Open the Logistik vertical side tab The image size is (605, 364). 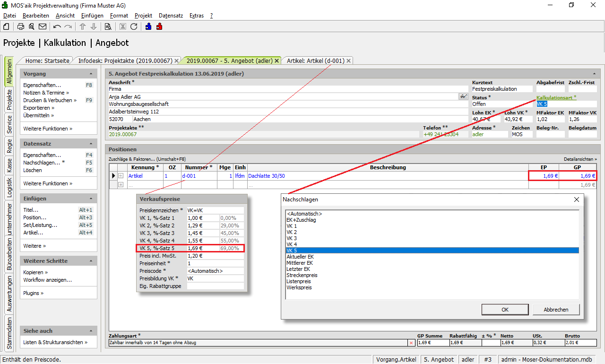tap(9, 187)
